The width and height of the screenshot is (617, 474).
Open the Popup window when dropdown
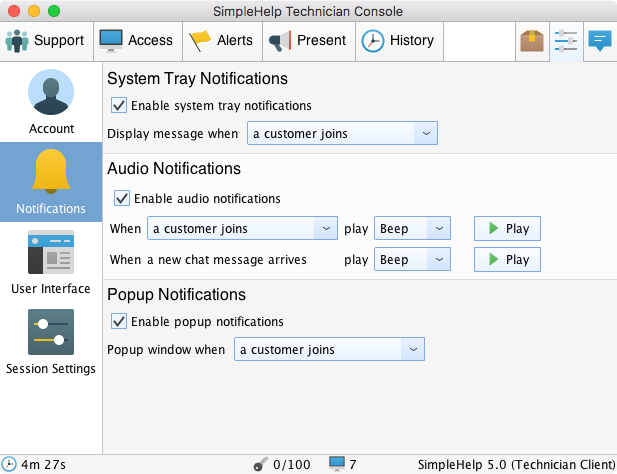pyautogui.click(x=329, y=349)
